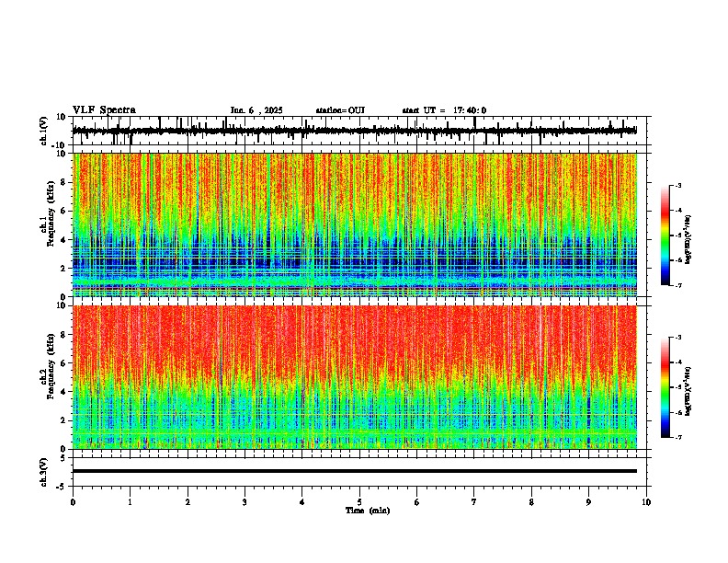This screenshot has width=728, height=563.
Task: Click the "-5" tick on ch.3(V) axis
Action: click(x=62, y=487)
